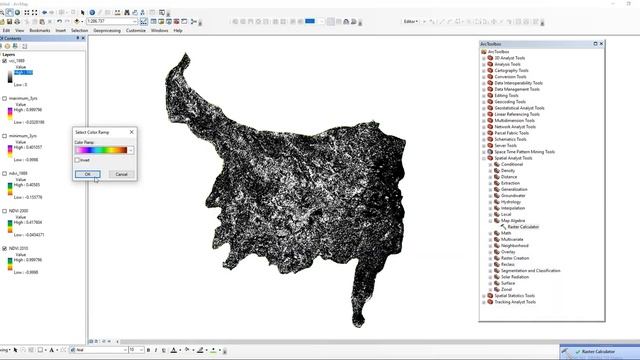Image resolution: width=640 pixels, height=360 pixels.
Task: Click the vci_1989 black-to-white ramp swatch
Action: 10,76
